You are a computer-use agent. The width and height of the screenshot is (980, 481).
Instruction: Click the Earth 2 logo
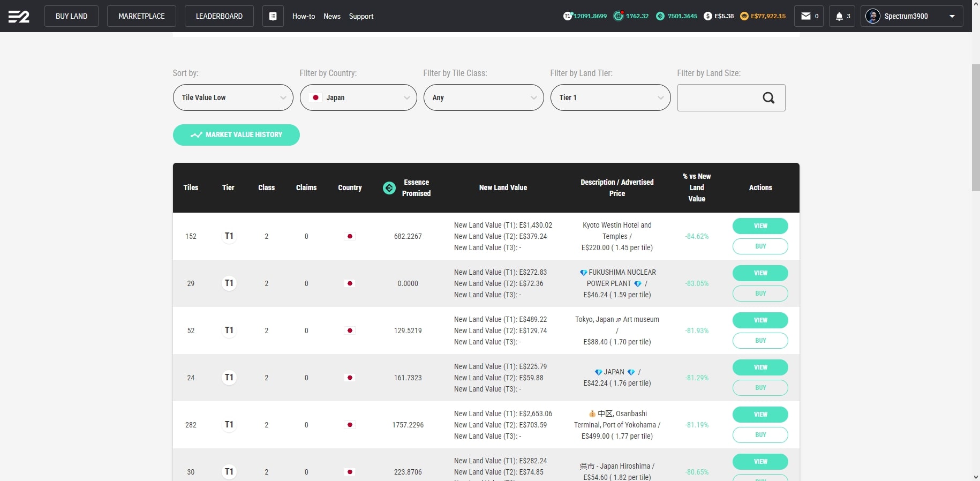19,17
